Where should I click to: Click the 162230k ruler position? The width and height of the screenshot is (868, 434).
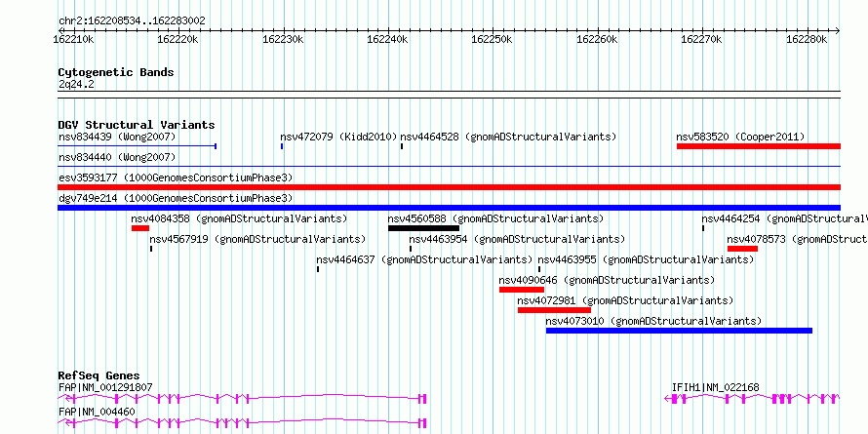tap(283, 39)
